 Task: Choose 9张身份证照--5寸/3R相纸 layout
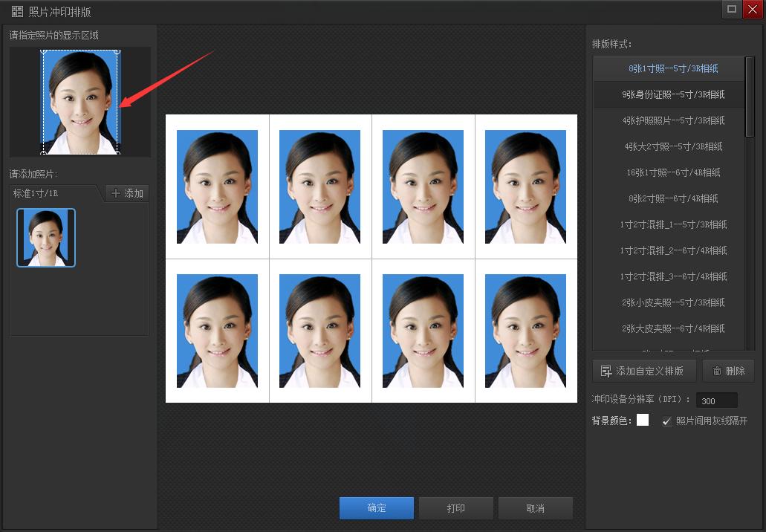(x=673, y=94)
